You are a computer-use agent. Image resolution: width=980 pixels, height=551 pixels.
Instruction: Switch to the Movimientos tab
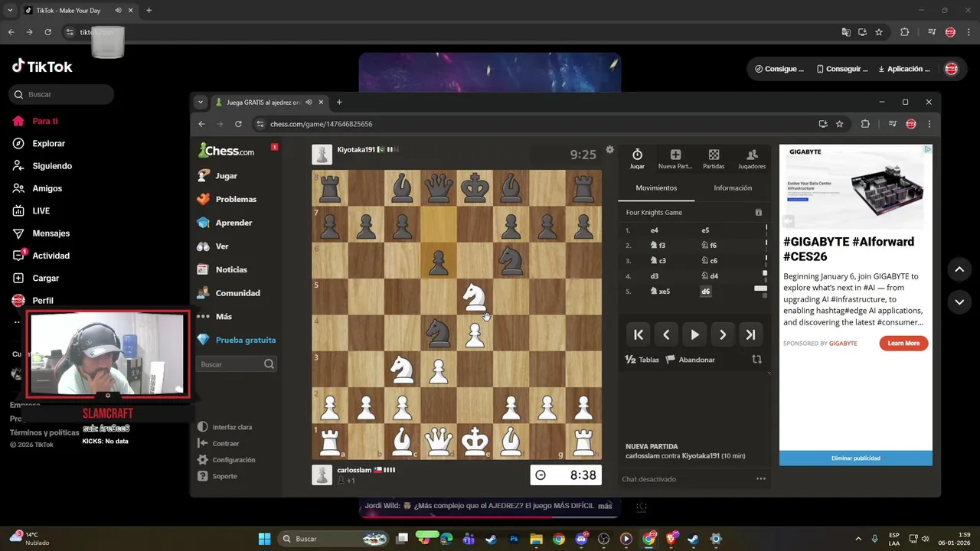click(656, 188)
